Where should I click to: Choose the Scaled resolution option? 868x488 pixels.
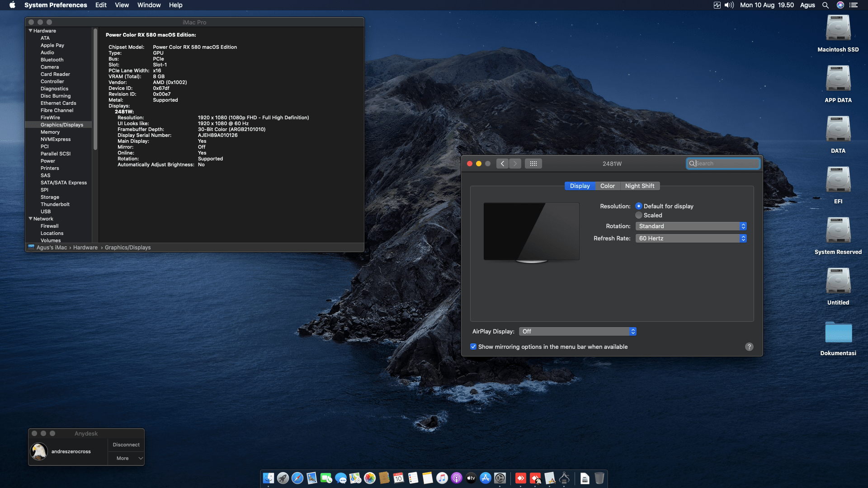coord(639,215)
